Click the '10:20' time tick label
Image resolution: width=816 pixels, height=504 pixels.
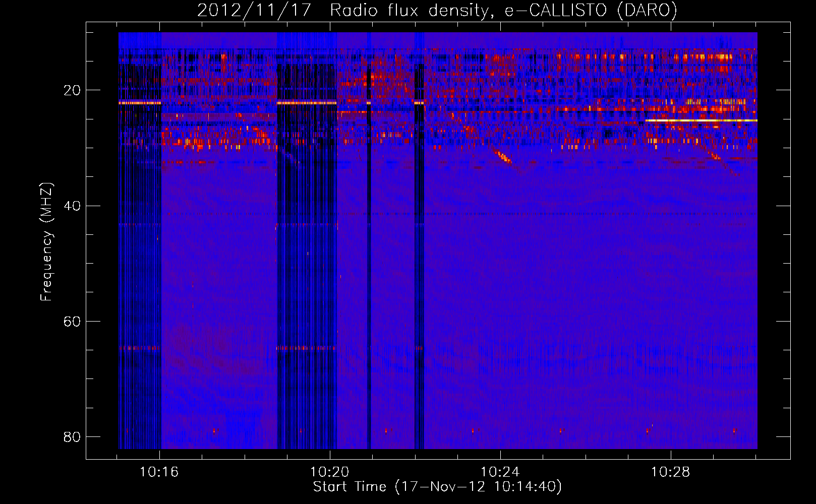[x=329, y=472]
